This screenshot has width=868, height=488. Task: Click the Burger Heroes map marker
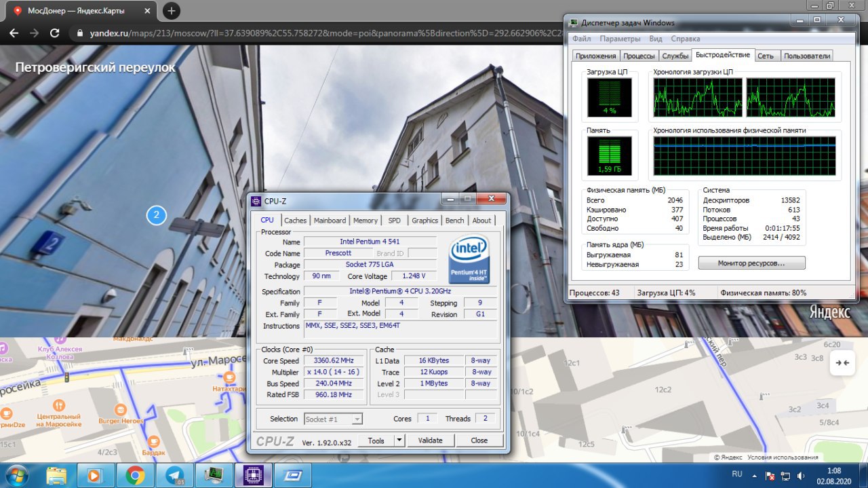120,409
